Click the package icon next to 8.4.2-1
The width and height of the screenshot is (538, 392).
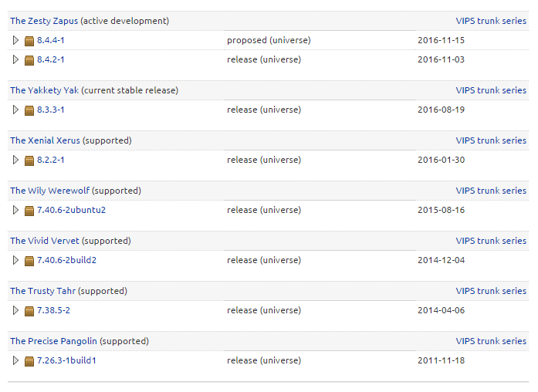click(x=29, y=60)
